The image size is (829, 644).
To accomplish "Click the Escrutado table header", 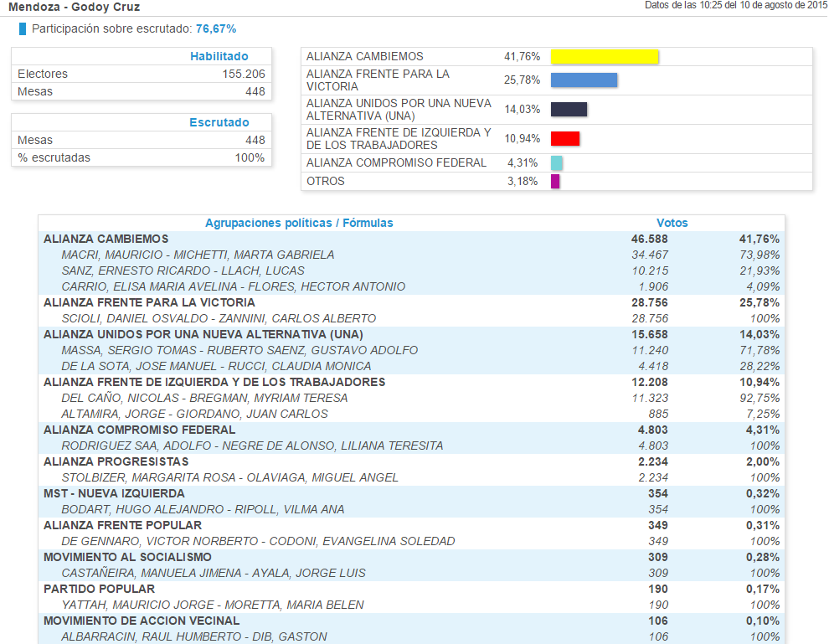I will 219,122.
